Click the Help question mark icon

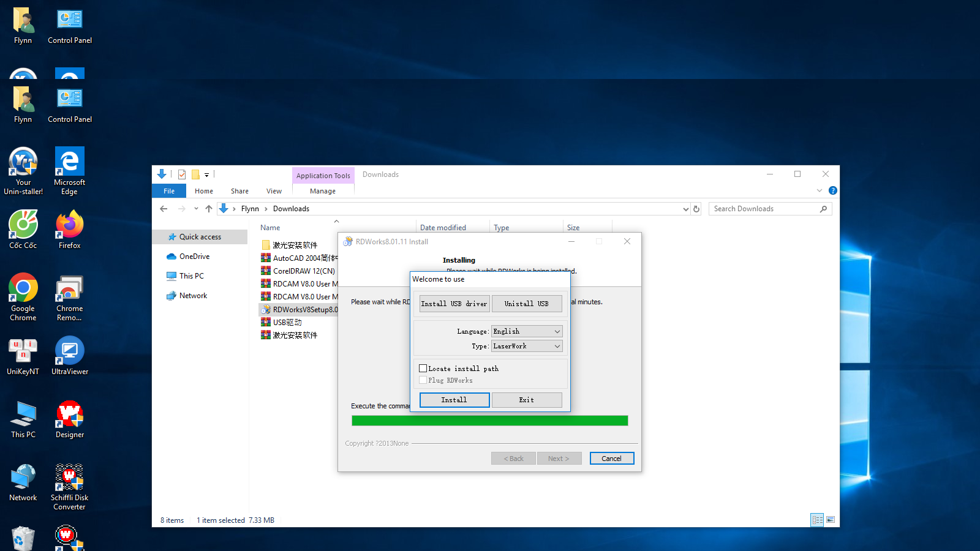tap(832, 190)
